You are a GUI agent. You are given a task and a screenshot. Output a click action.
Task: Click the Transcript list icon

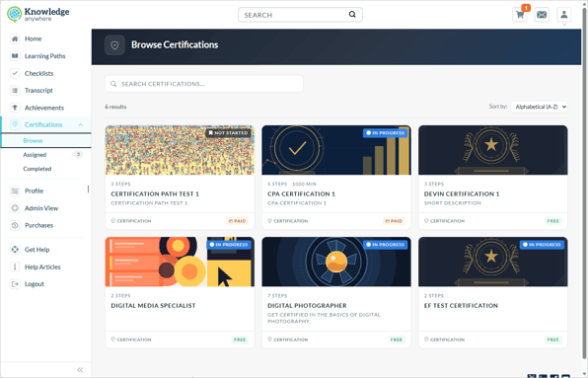(x=15, y=91)
